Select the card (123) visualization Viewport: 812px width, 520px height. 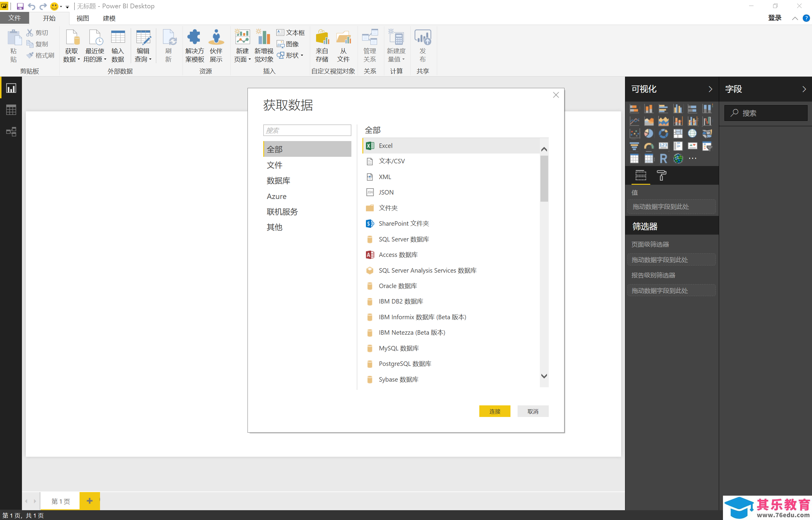663,146
